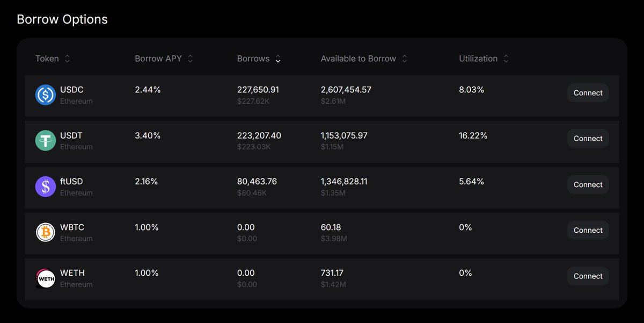Toggle sort on Borrows column arrows
Image resolution: width=644 pixels, height=323 pixels.
pyautogui.click(x=278, y=59)
